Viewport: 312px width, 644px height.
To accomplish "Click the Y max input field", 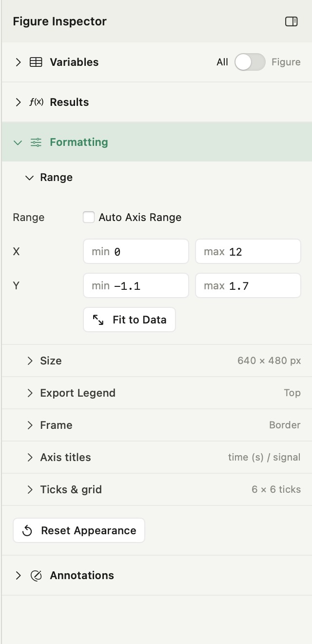I will point(248,285).
